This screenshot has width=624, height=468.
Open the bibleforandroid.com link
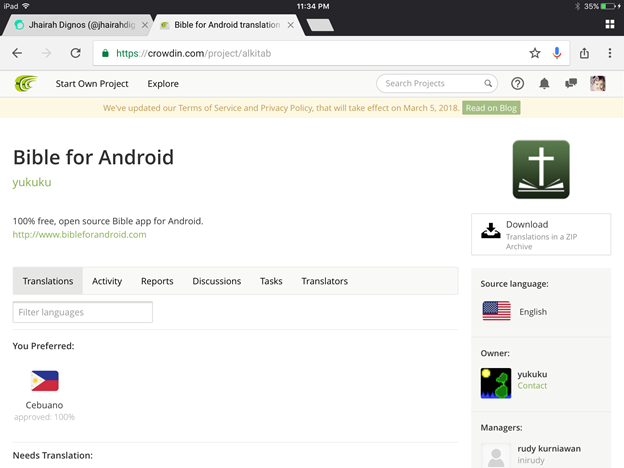80,234
